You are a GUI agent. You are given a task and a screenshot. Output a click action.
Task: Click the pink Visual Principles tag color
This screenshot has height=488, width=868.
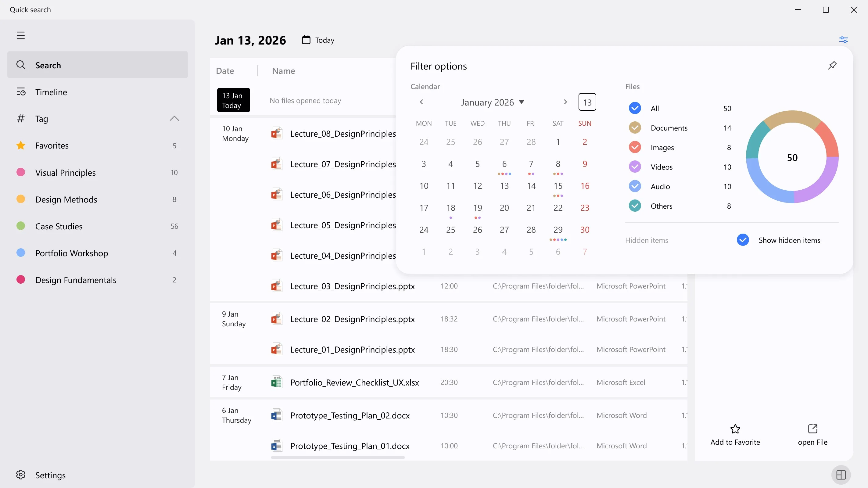pyautogui.click(x=20, y=172)
